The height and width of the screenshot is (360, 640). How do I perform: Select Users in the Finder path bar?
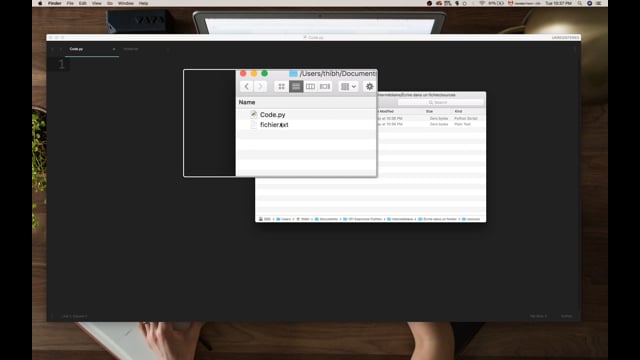click(x=284, y=219)
